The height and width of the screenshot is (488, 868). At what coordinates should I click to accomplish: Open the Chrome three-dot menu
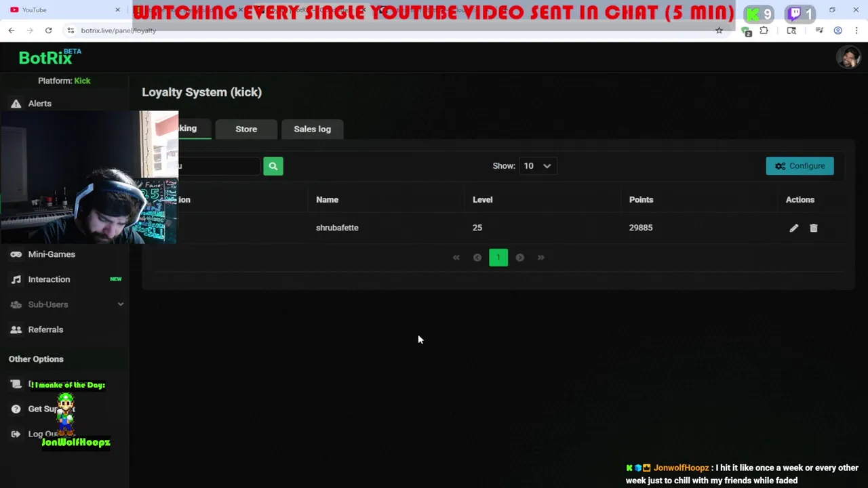pyautogui.click(x=856, y=30)
